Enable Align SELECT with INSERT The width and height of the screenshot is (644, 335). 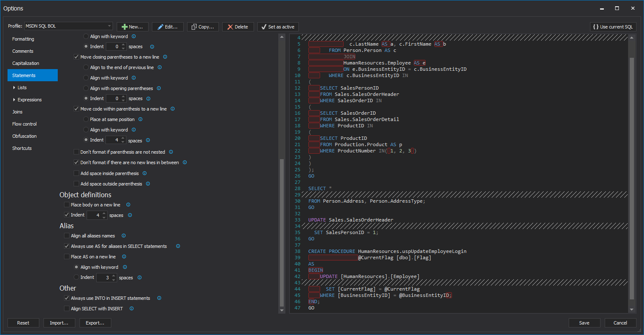(x=67, y=309)
